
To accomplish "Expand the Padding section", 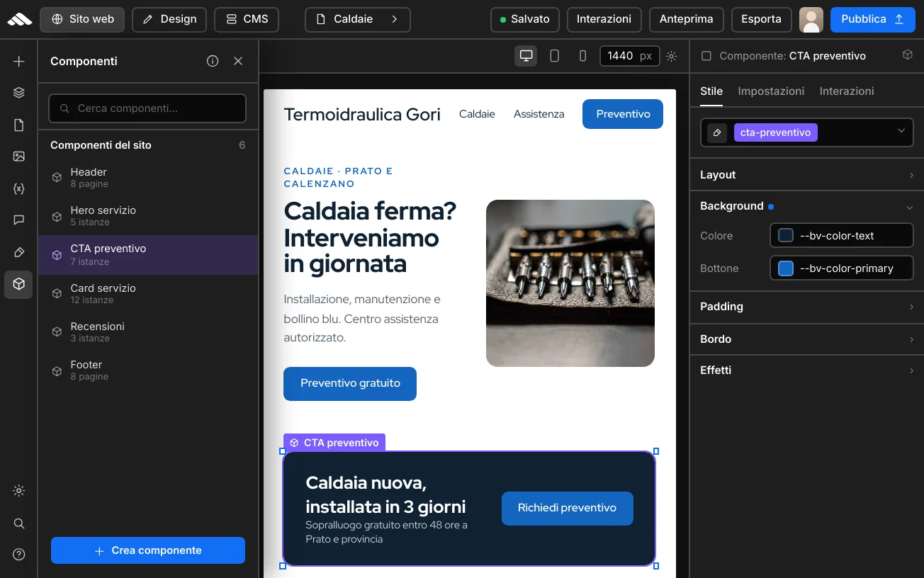I will [x=807, y=307].
